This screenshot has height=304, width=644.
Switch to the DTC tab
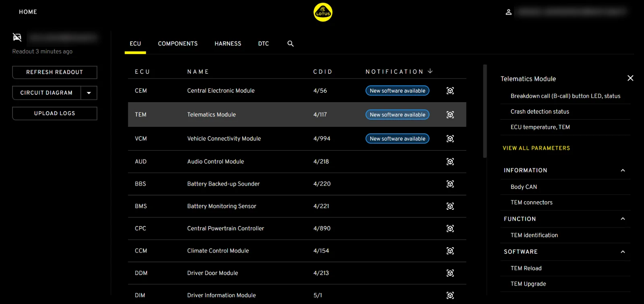[x=263, y=43]
